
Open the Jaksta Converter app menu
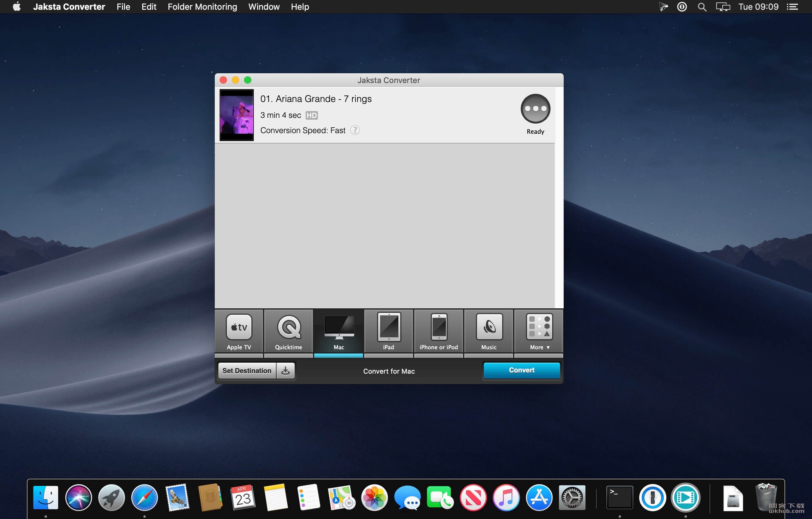[x=69, y=7]
